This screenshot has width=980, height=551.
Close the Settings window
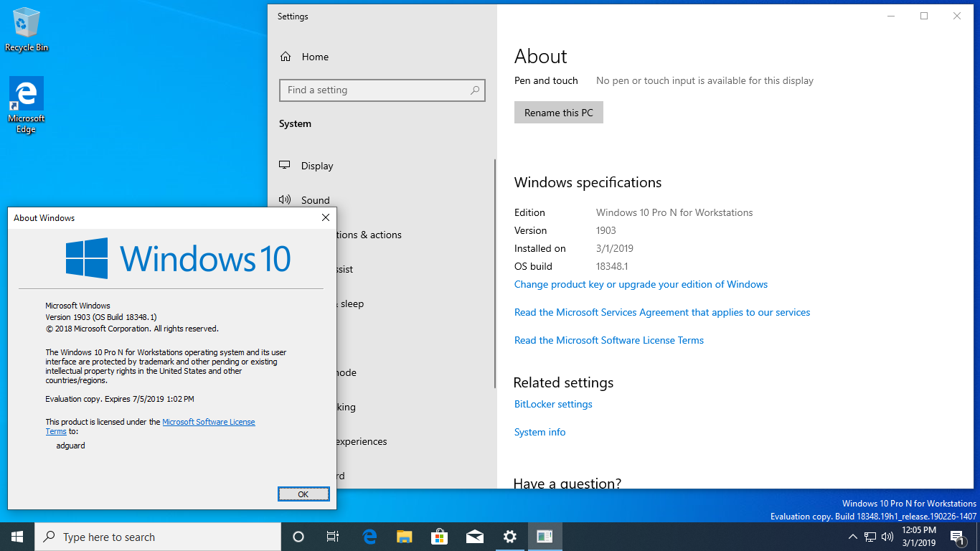pos(957,16)
